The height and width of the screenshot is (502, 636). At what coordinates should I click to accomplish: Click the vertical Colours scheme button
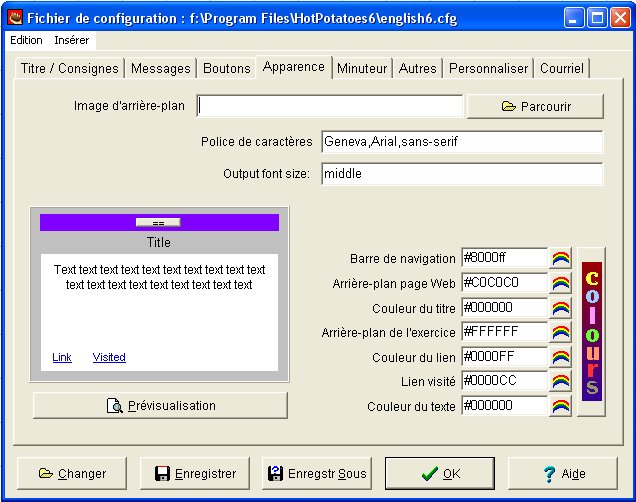pos(591,332)
